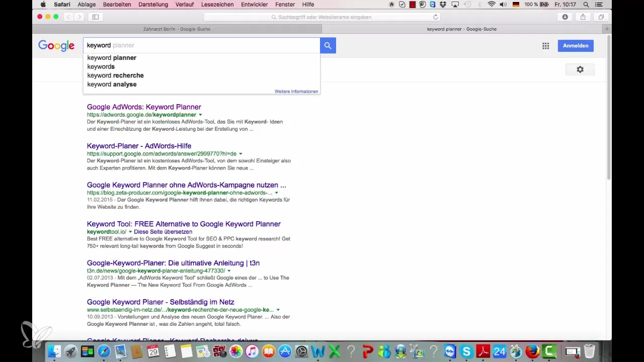Screen dimensions: 644x362
Task: Expand arrow beside adwords.google.de/keywordplanner URL
Action: pos(200,115)
